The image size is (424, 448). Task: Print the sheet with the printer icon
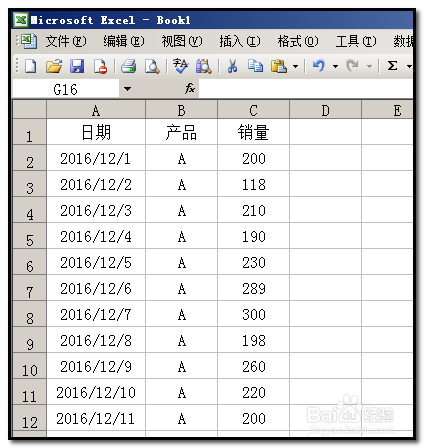tap(128, 66)
